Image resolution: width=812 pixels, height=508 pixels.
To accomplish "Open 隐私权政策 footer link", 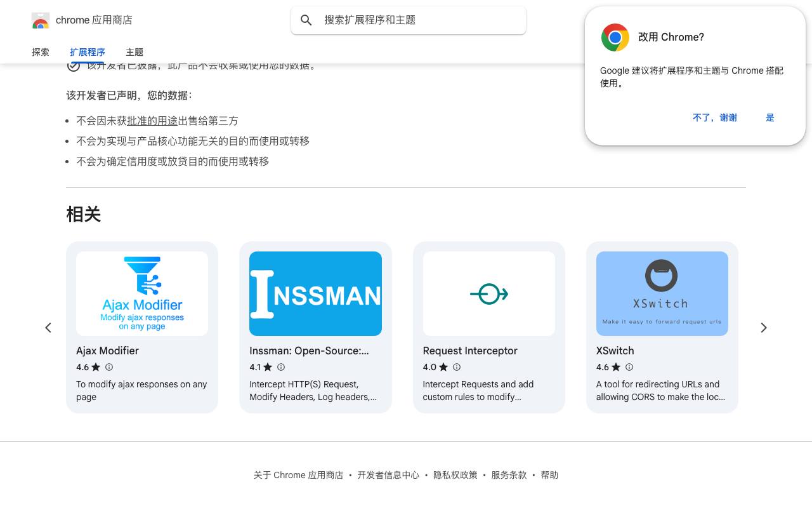I will pyautogui.click(x=455, y=475).
